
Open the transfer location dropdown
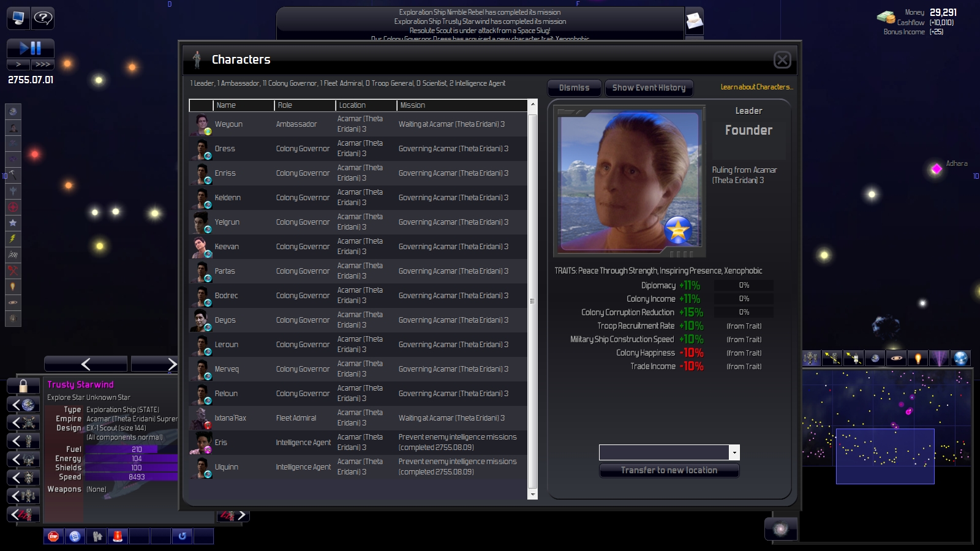click(x=734, y=452)
